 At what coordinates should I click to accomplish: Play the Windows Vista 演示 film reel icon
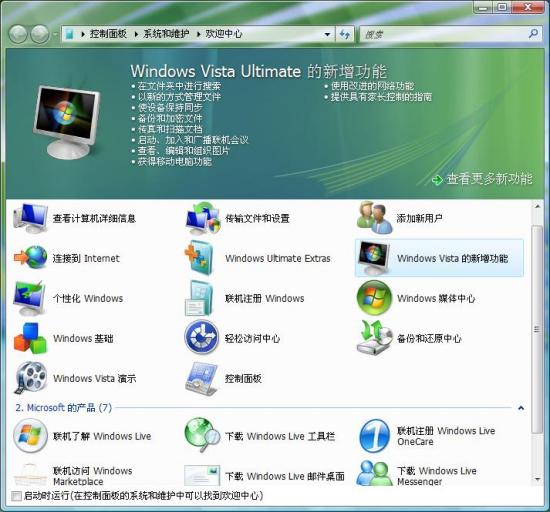[x=30, y=378]
